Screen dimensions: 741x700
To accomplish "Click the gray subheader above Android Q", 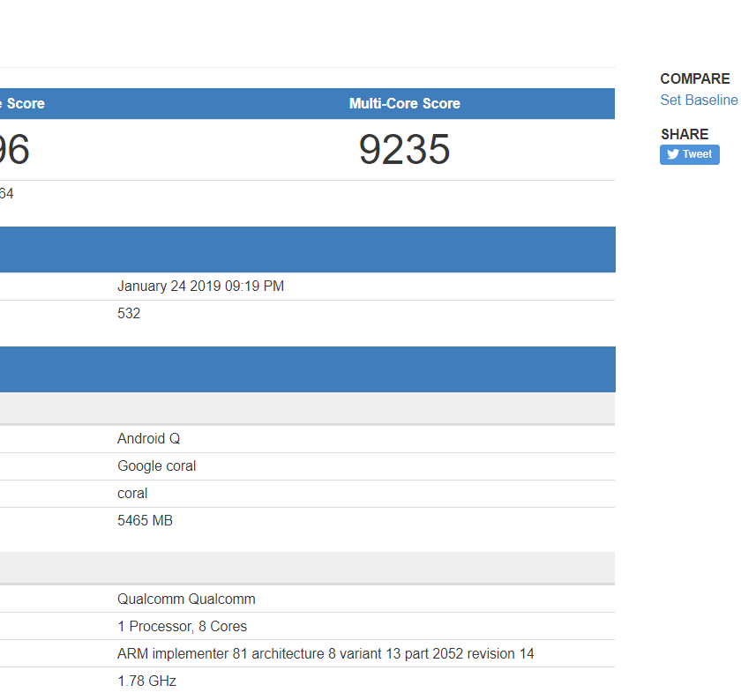I will (307, 408).
